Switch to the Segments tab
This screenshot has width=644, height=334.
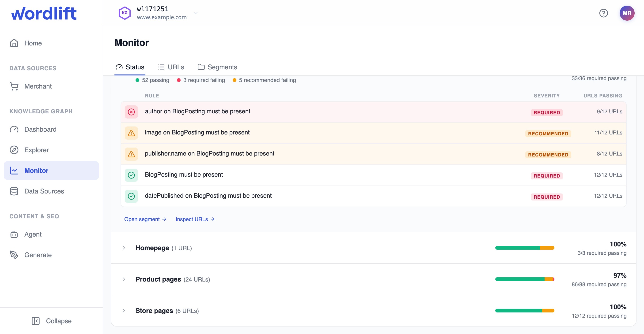pyautogui.click(x=217, y=67)
